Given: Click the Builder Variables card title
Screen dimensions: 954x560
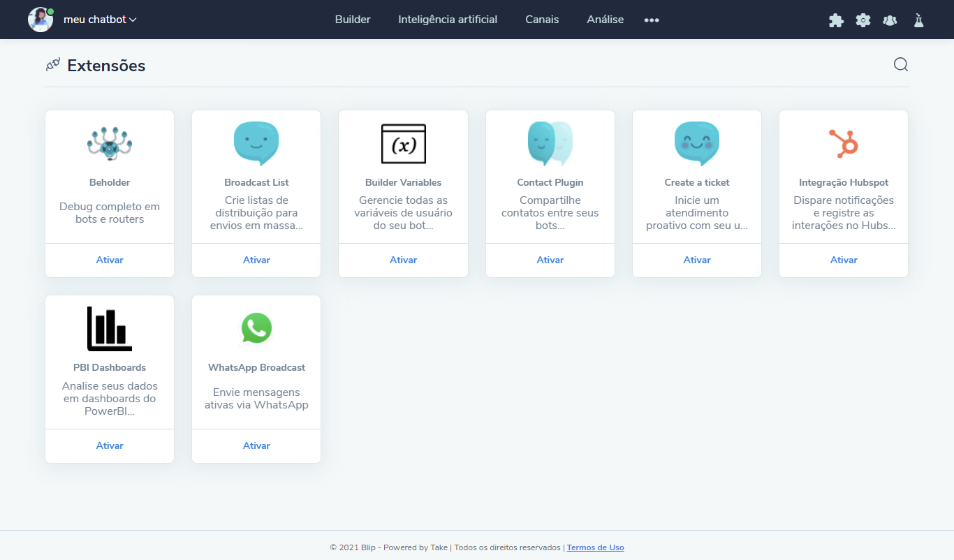Looking at the screenshot, I should coord(403,182).
